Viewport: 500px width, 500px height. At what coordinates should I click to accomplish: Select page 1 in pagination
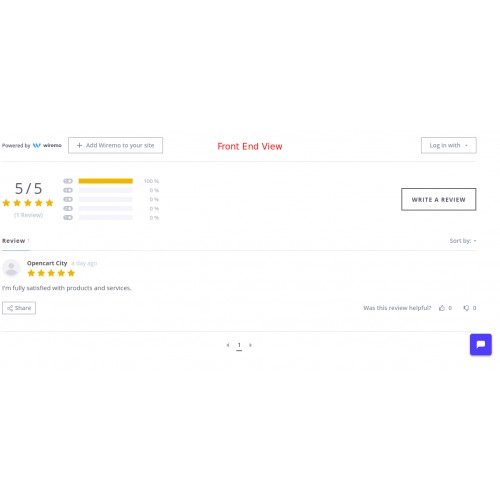pyautogui.click(x=239, y=345)
